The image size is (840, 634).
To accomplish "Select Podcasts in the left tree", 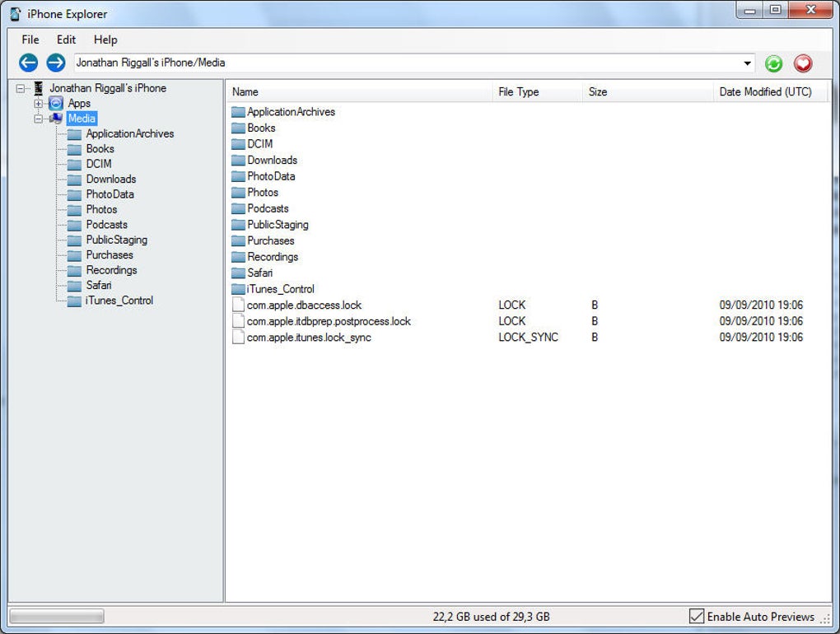I will coord(106,224).
